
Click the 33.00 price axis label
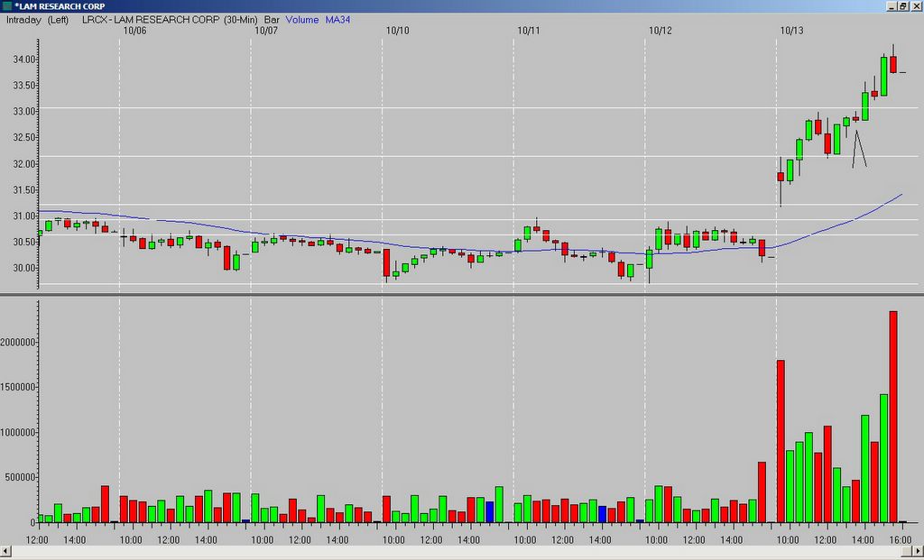(x=23, y=111)
